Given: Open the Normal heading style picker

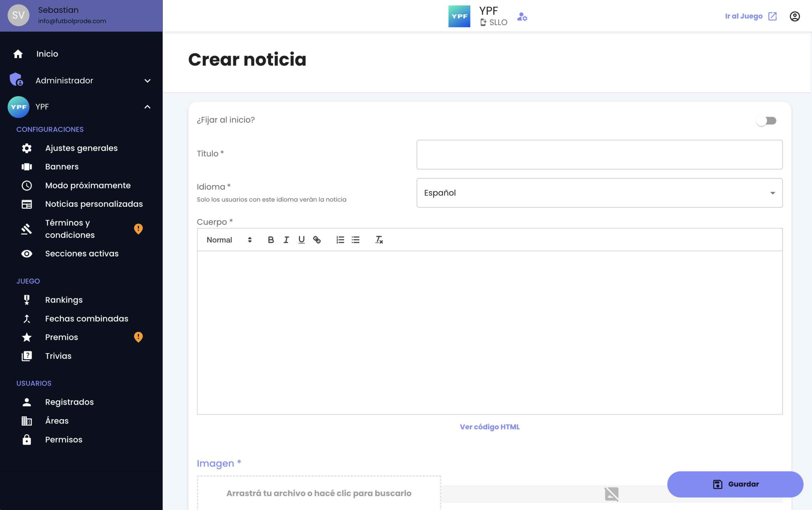Looking at the screenshot, I should tap(229, 240).
